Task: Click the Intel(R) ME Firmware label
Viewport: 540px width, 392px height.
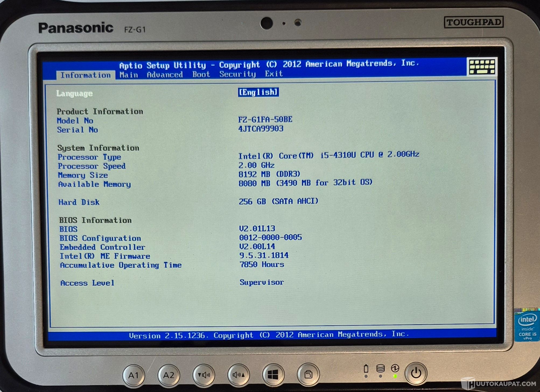Action: click(105, 256)
